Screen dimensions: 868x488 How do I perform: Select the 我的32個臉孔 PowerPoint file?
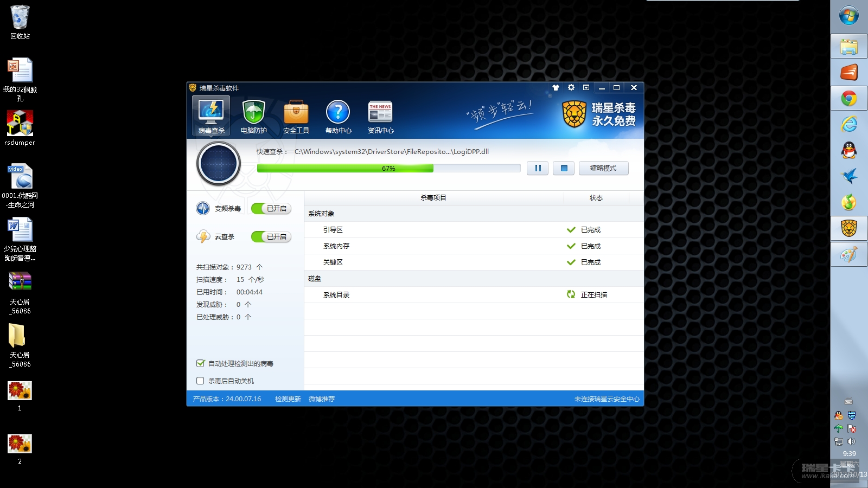[20, 80]
